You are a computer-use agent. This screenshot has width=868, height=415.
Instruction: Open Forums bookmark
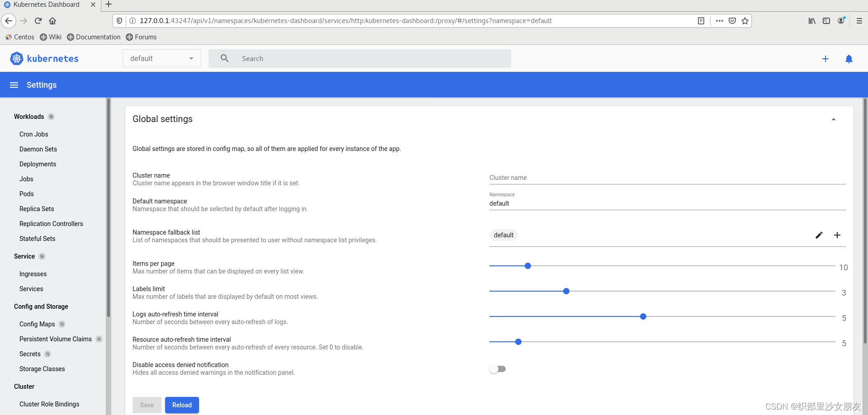(141, 37)
